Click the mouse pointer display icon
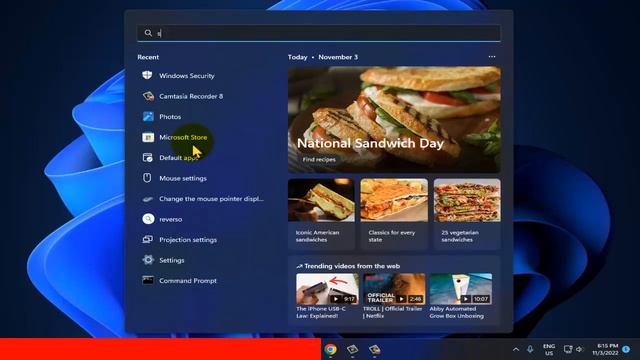Screen dimensions: 640x360 coord(148,199)
